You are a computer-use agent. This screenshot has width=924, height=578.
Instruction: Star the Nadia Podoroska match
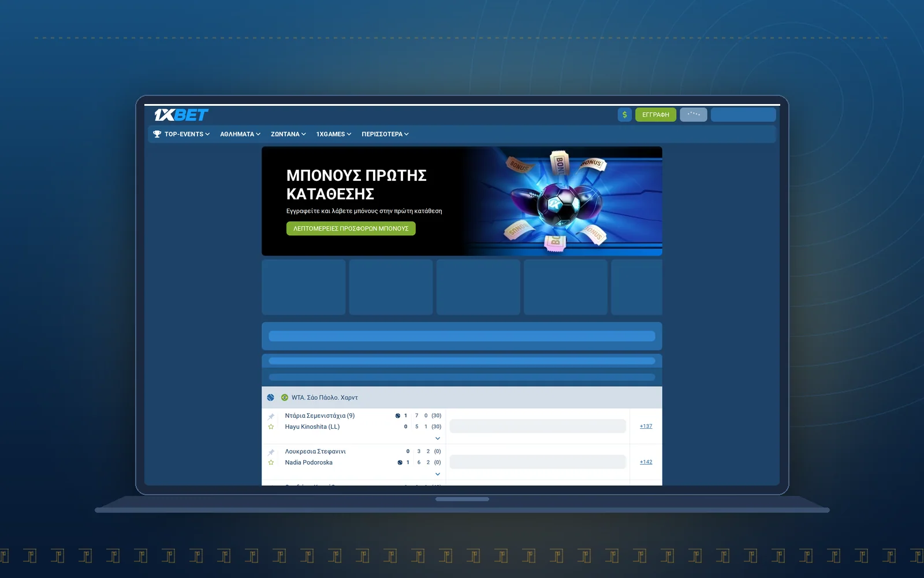pyautogui.click(x=271, y=463)
